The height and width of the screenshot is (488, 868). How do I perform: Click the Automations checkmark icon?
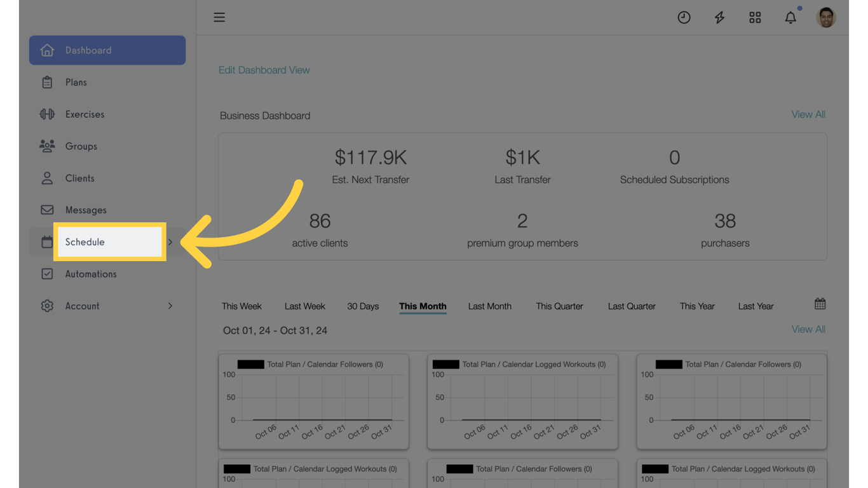(x=46, y=274)
